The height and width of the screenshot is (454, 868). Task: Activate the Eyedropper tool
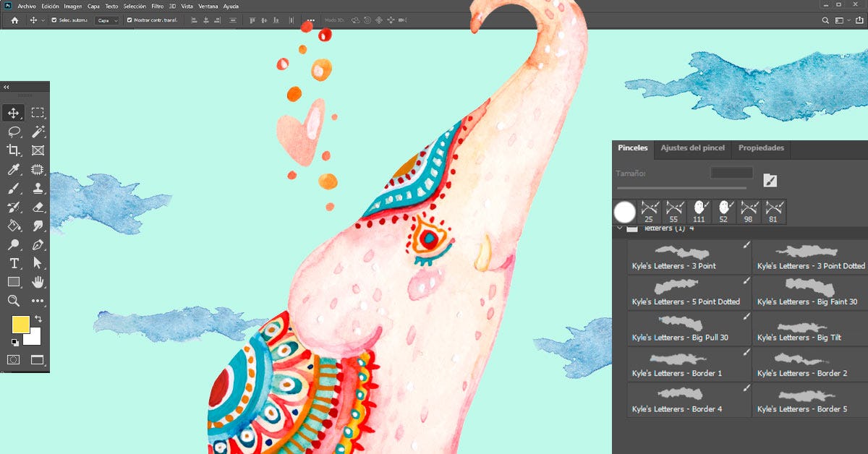[x=14, y=170]
